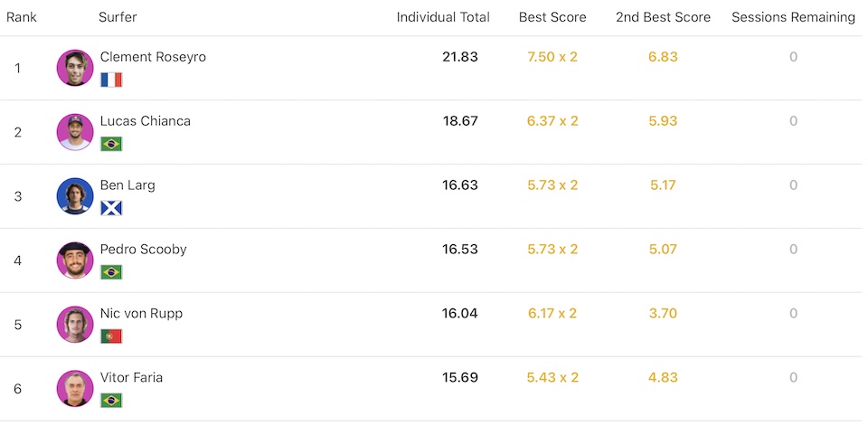This screenshot has width=868, height=426.
Task: Sort by Individual Total column header
Action: [x=443, y=17]
